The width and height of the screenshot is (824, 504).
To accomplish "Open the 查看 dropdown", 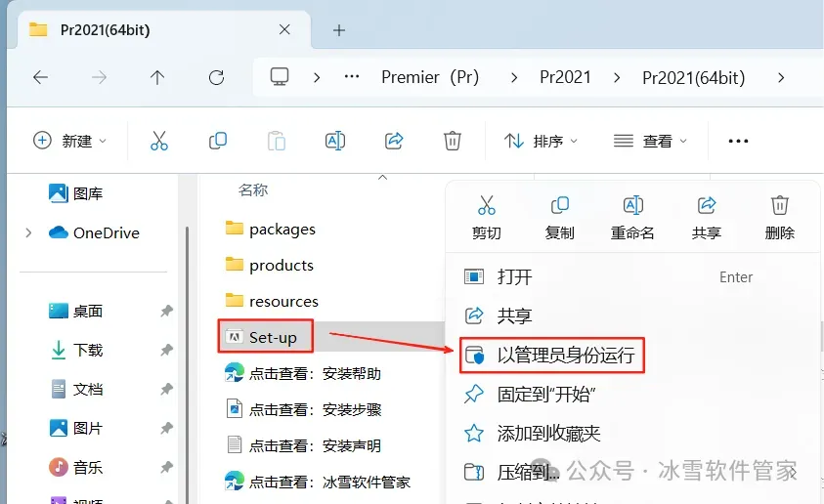I will 651,141.
